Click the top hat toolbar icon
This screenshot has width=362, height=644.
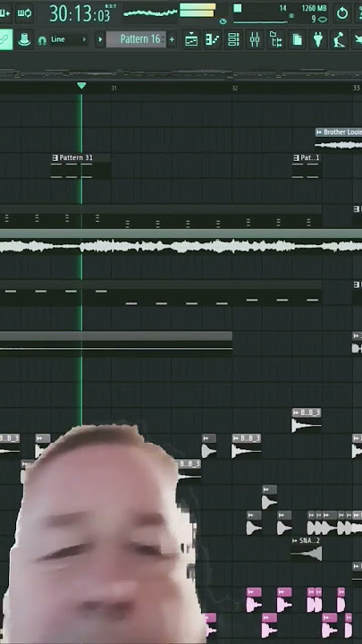[x=25, y=39]
